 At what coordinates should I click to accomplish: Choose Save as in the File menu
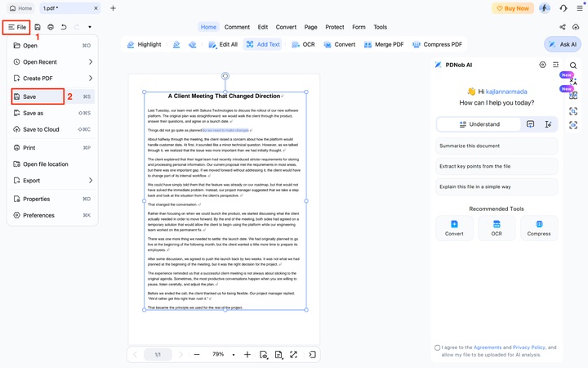pos(52,113)
